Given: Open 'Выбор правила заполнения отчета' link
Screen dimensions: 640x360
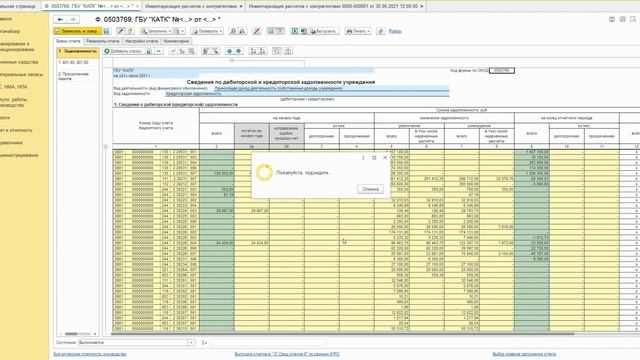Looking at the screenshot, I should (x=524, y=354).
